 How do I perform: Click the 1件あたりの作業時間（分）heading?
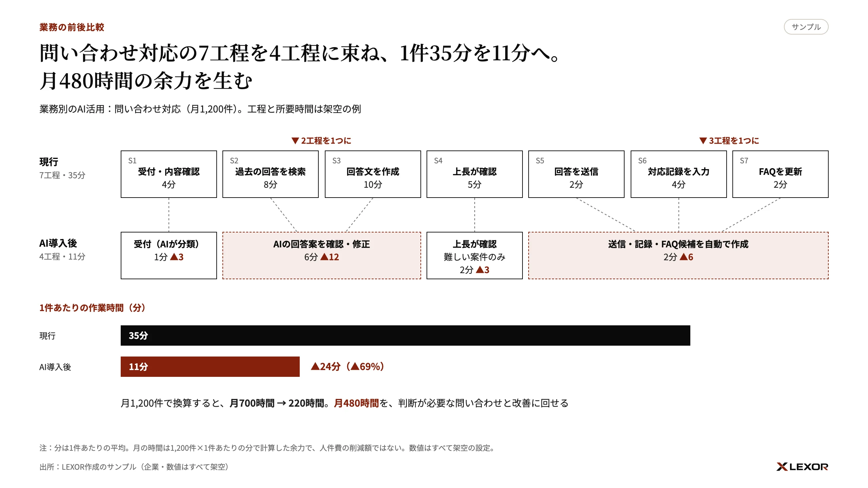[x=93, y=308]
